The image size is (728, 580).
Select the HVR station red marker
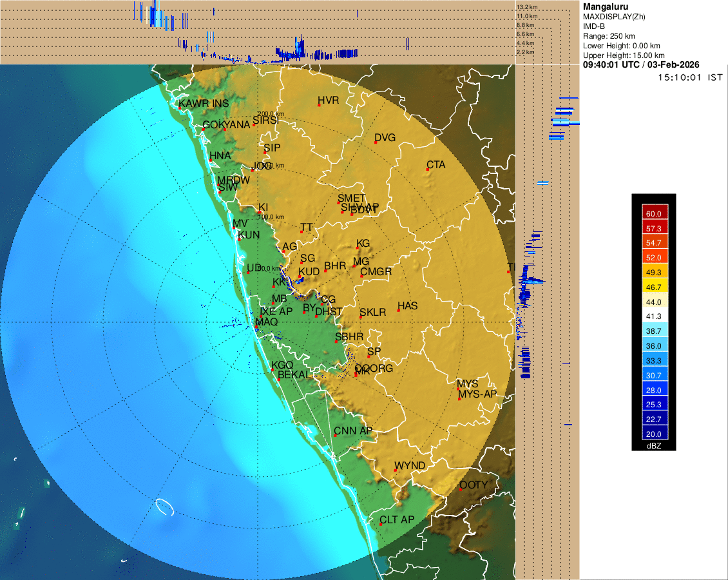click(319, 106)
